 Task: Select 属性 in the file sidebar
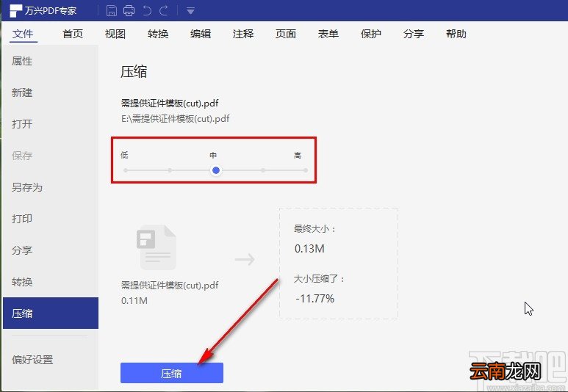point(51,61)
